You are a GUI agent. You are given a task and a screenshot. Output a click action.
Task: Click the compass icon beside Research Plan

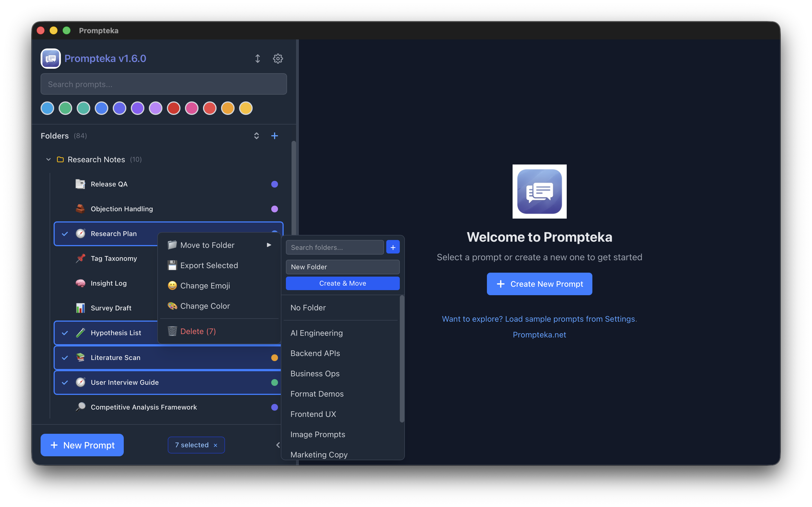tap(81, 234)
